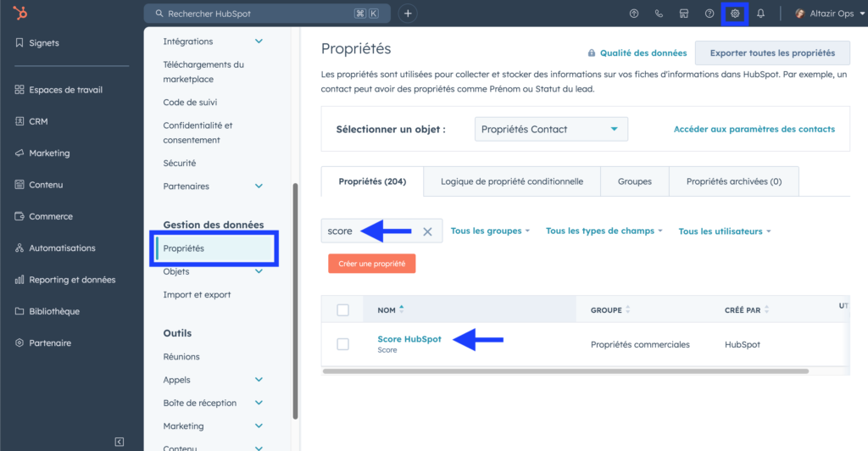Open the notifications bell
Image resolution: width=868 pixels, height=451 pixels.
tap(760, 14)
